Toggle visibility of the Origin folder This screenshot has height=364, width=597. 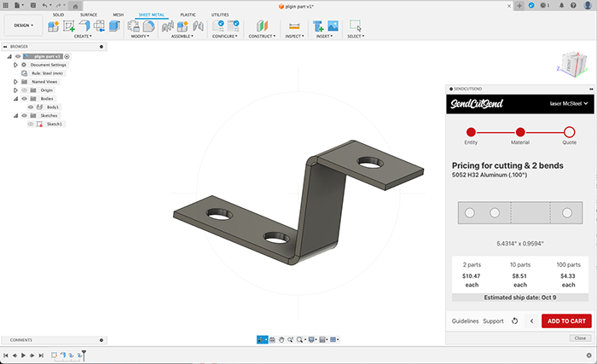point(25,90)
